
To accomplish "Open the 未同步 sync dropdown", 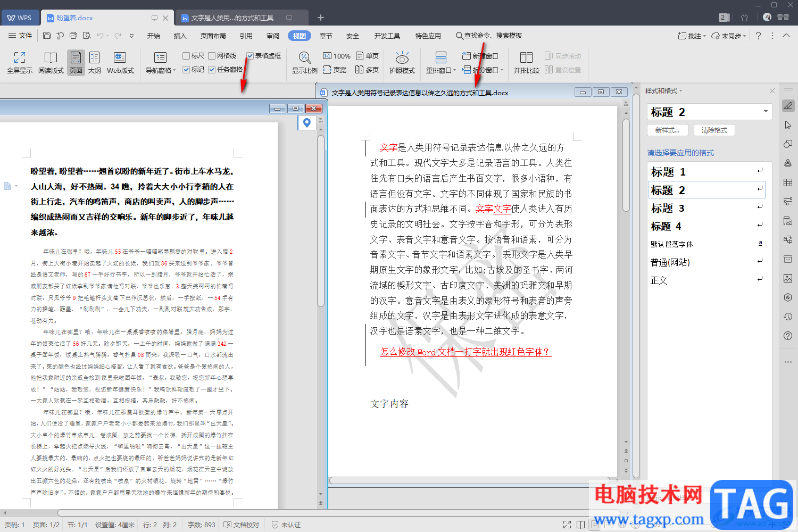I will (729, 36).
